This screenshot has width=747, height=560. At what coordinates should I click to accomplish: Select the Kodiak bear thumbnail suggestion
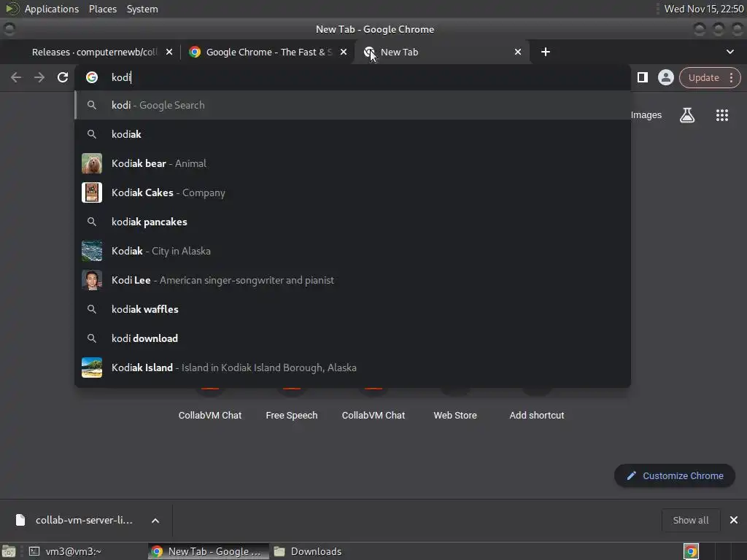click(x=92, y=163)
